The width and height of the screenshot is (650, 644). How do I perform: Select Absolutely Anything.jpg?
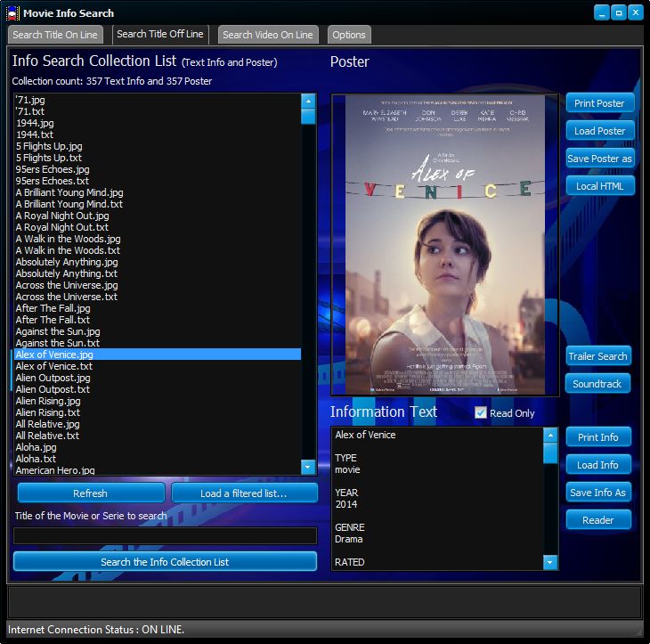pyautogui.click(x=158, y=262)
